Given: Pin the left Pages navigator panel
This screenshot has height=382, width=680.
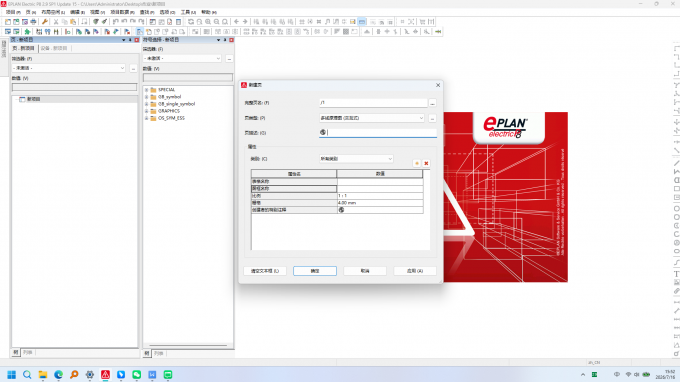Looking at the screenshot, I should point(130,40).
